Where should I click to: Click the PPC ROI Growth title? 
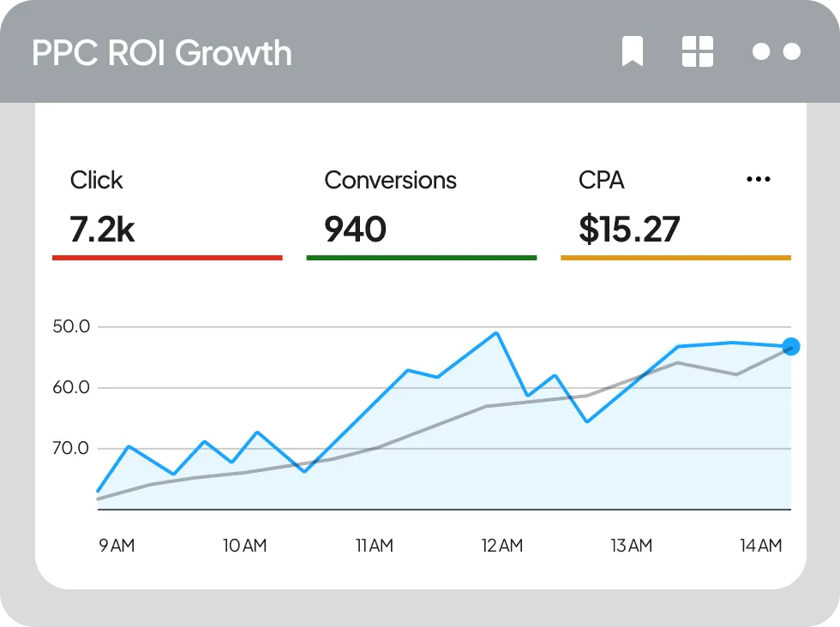(162, 53)
